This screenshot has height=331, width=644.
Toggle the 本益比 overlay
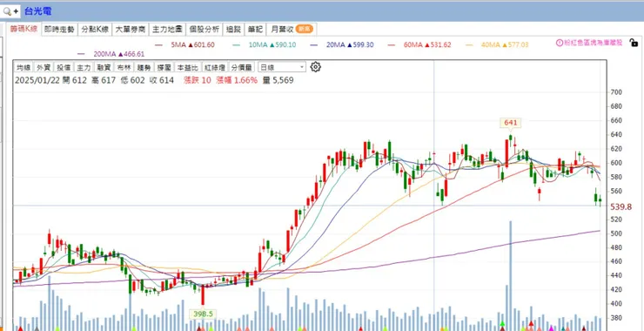187,67
